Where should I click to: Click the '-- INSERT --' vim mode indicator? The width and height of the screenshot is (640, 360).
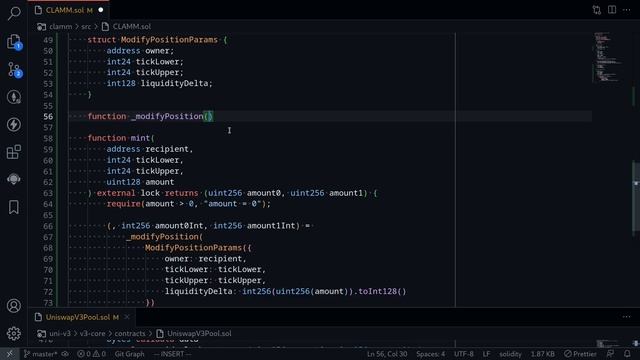[x=172, y=354]
